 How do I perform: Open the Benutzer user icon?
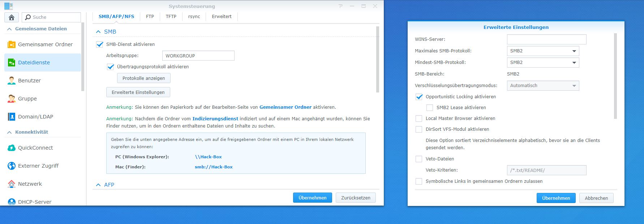[12, 81]
